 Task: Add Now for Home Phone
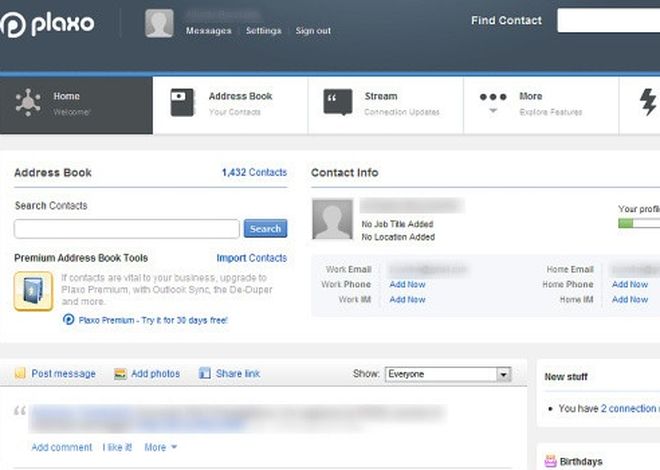[x=630, y=284]
